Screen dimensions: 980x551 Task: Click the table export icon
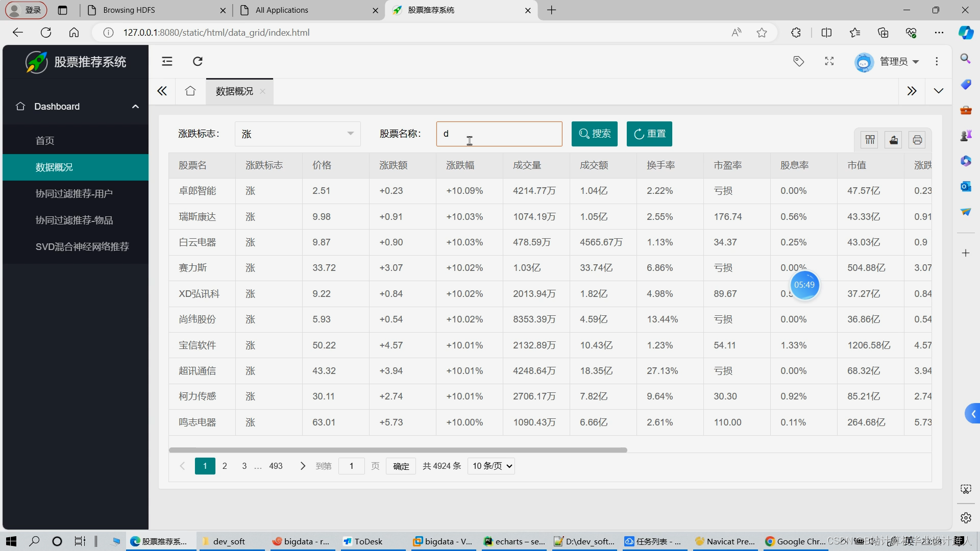pos(893,140)
